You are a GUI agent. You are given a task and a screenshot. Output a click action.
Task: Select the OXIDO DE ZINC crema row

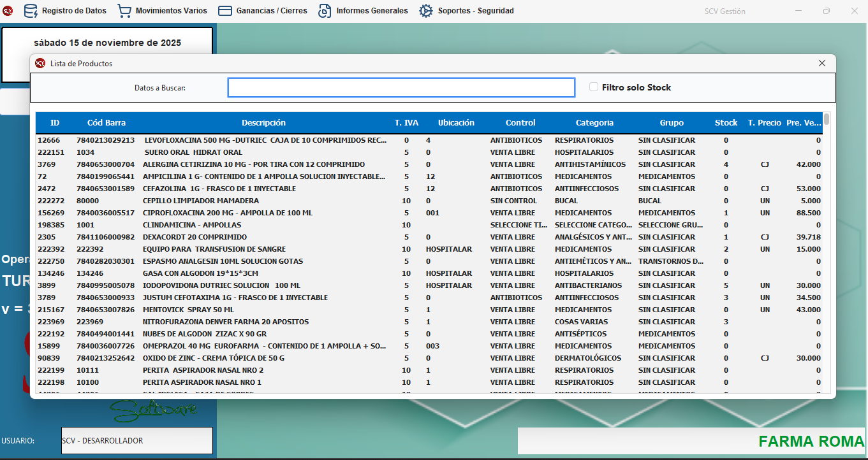(x=429, y=358)
